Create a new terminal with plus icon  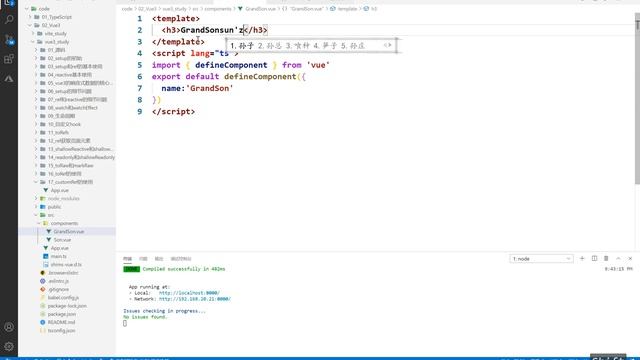582,258
